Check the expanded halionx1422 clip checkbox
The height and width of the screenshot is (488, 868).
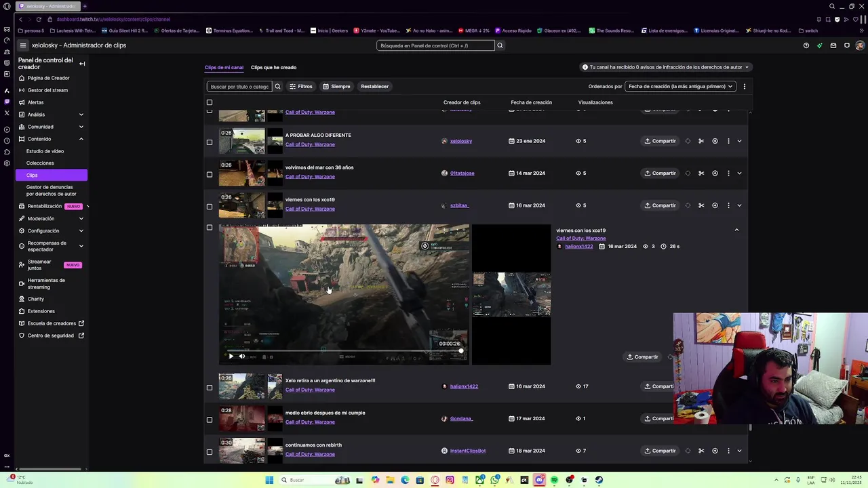coord(210,228)
